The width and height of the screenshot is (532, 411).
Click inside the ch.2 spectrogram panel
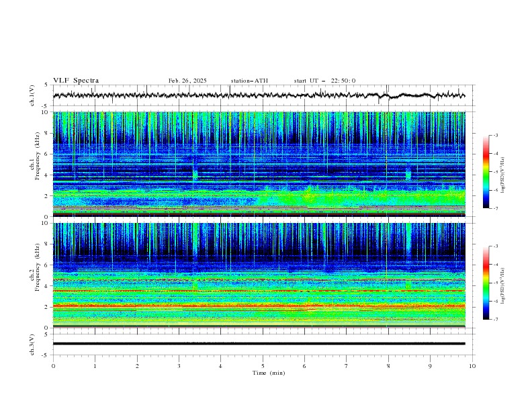pyautogui.click(x=259, y=275)
